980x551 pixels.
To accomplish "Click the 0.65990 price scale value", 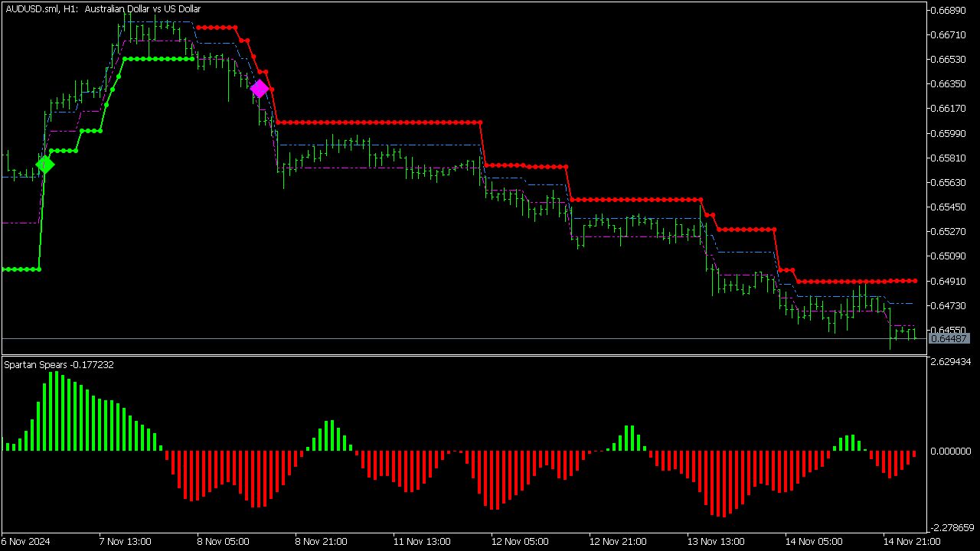I will (x=949, y=134).
